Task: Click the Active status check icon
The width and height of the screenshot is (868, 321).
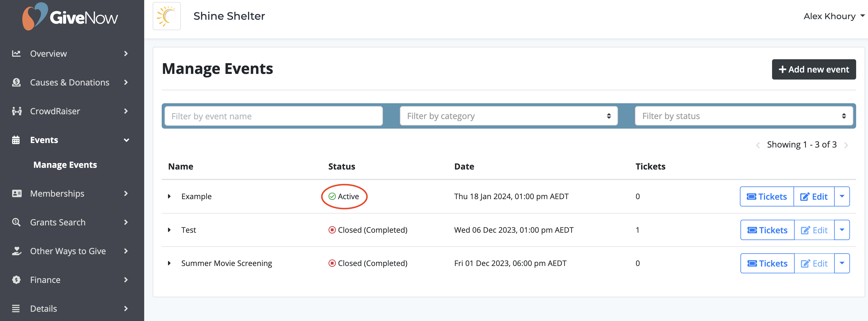Action: tap(332, 196)
